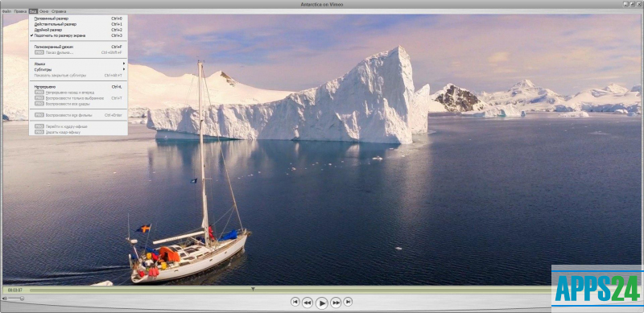
Task: Click the playhead marker on the timeline
Action: point(253,289)
